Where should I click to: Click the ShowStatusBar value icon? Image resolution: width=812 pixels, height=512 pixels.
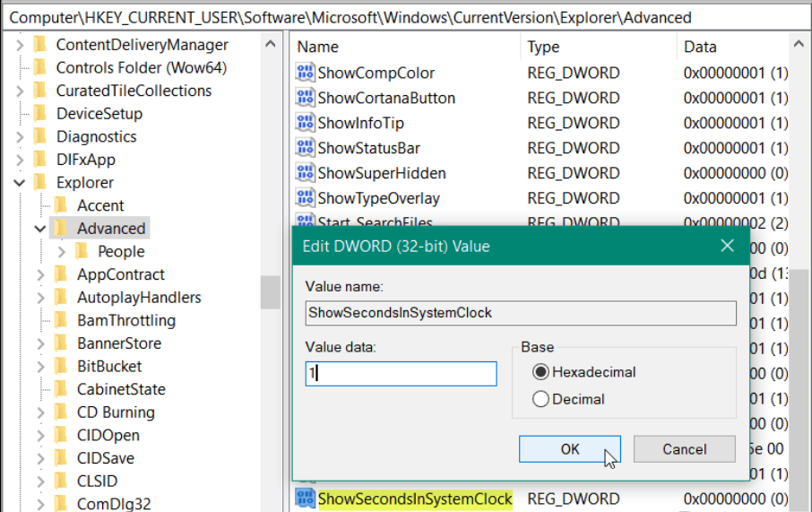[x=306, y=148]
